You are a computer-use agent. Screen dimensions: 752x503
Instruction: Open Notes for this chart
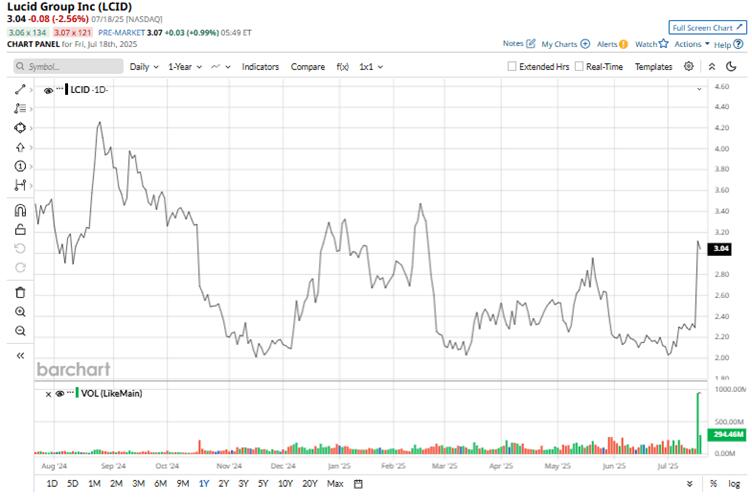518,43
